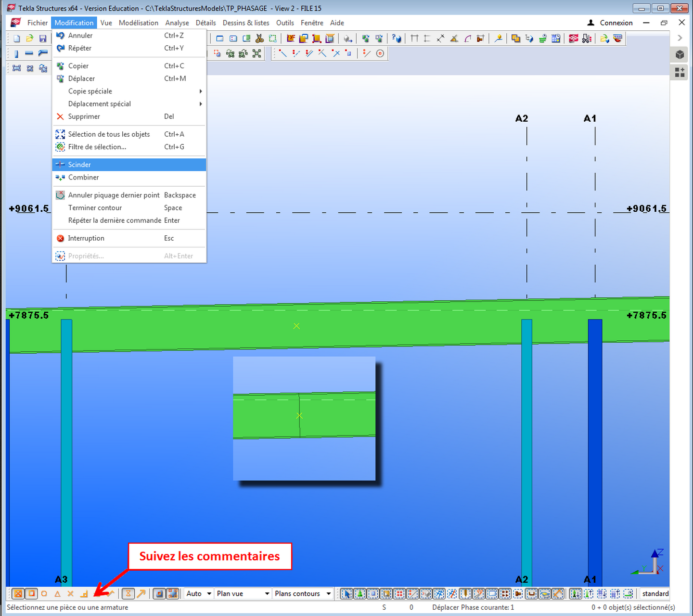Click the Inquire object question-mark icon
This screenshot has width=693, height=616.
[x=397, y=38]
